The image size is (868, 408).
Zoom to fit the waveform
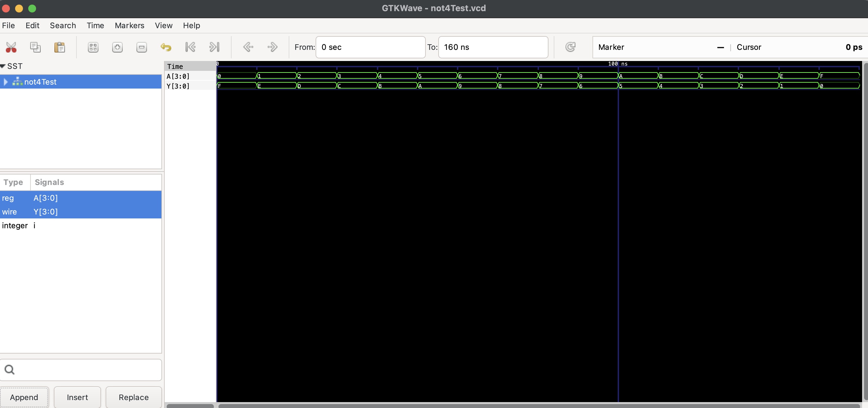pyautogui.click(x=93, y=47)
